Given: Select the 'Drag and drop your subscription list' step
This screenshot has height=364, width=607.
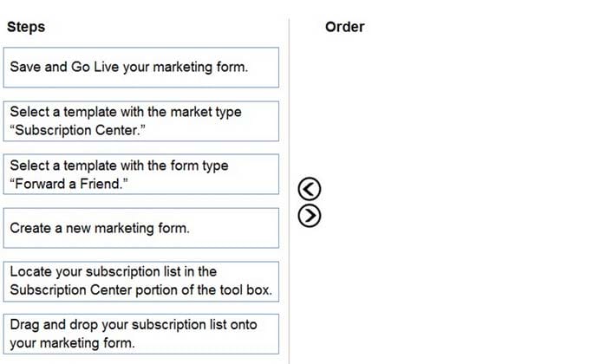Looking at the screenshot, I should 140,334.
